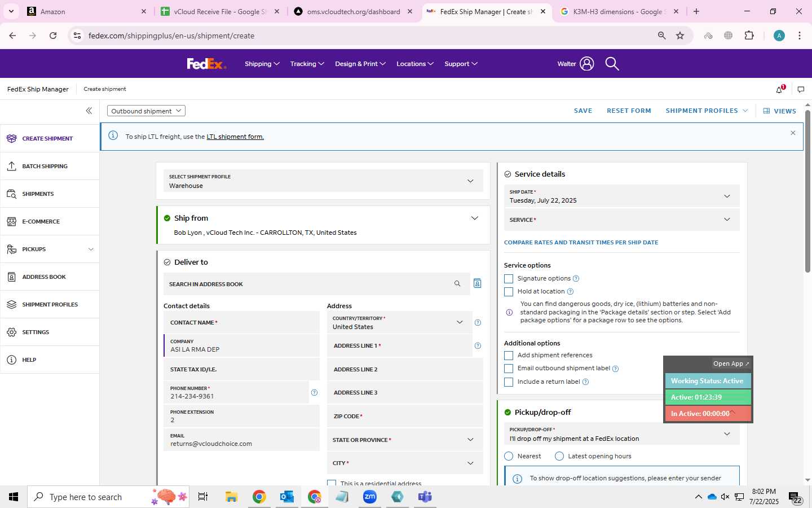Expand the Ship from section
812x508 pixels.
pyautogui.click(x=474, y=218)
